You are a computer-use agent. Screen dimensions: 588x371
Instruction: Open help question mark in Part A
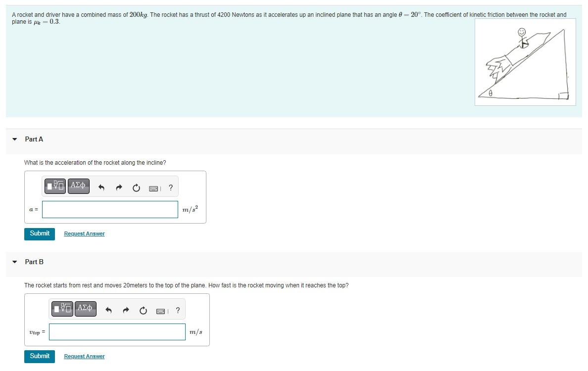(x=171, y=187)
